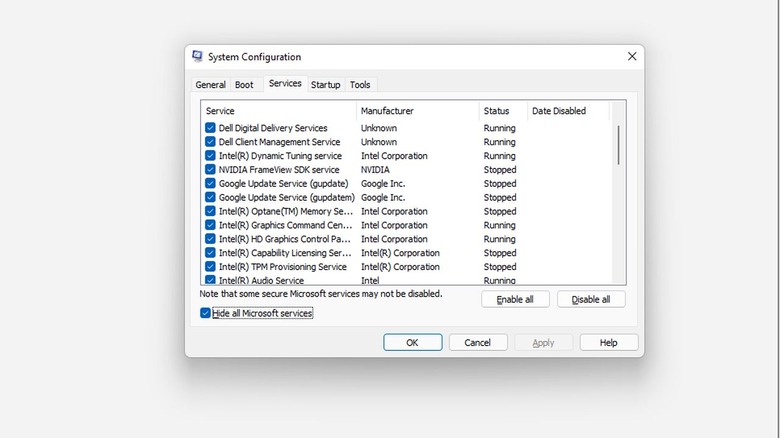Click 'Intel Corporation' for Intel(R) Dynamic Tuning service
This screenshot has width=780, height=438.
(394, 156)
